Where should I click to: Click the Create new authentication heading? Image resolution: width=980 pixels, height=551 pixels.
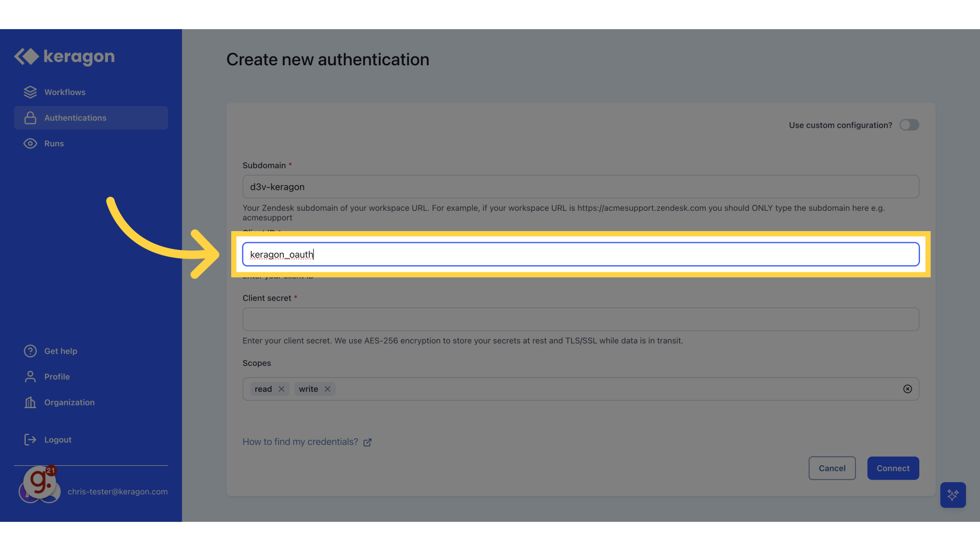click(x=328, y=60)
